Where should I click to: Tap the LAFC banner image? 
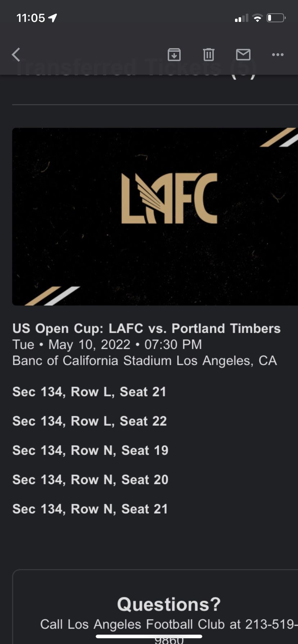click(x=155, y=216)
